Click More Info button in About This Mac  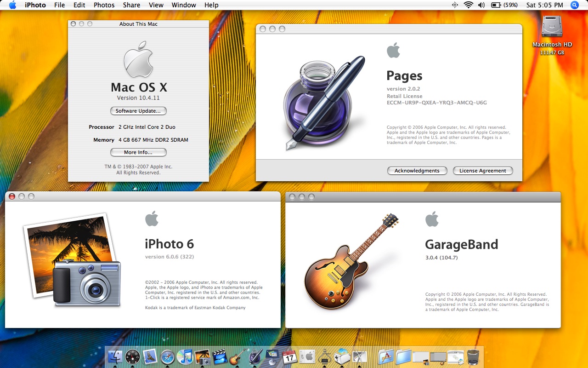tap(138, 152)
